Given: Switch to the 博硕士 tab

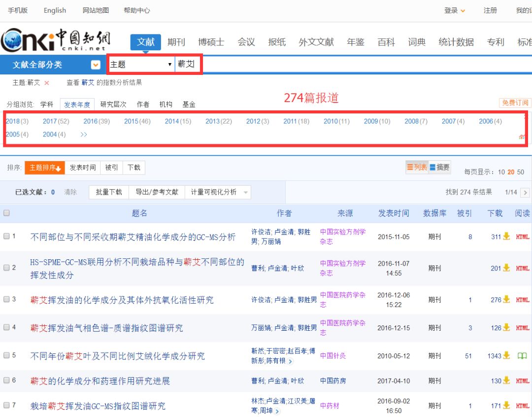Looking at the screenshot, I should click(x=210, y=42).
